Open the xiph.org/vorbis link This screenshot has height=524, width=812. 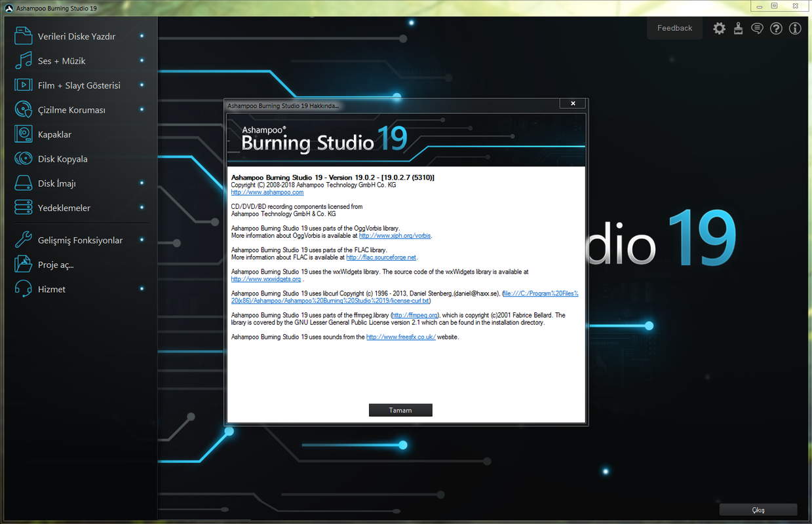395,235
